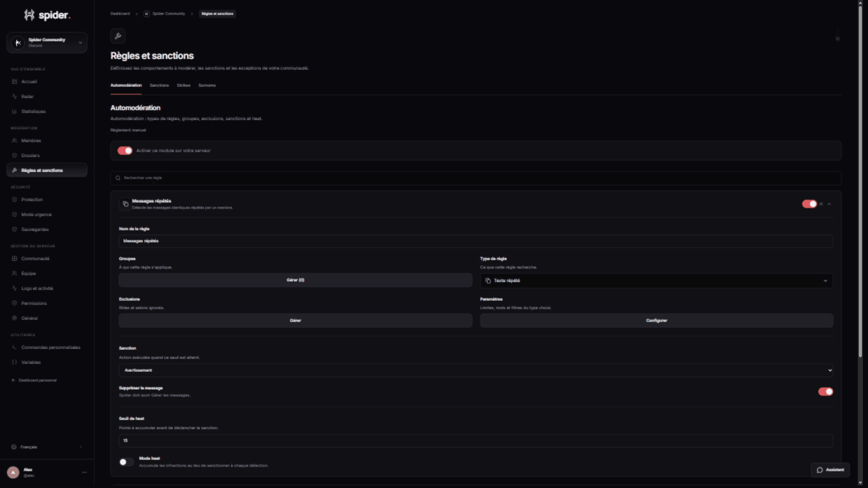
Task: Open the Spider Community server selector
Action: (x=47, y=43)
